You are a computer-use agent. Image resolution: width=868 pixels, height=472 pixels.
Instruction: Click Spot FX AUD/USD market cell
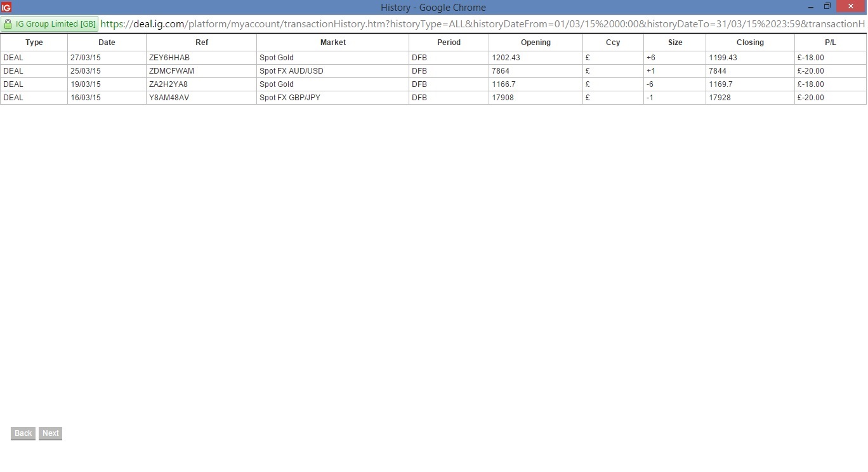333,71
